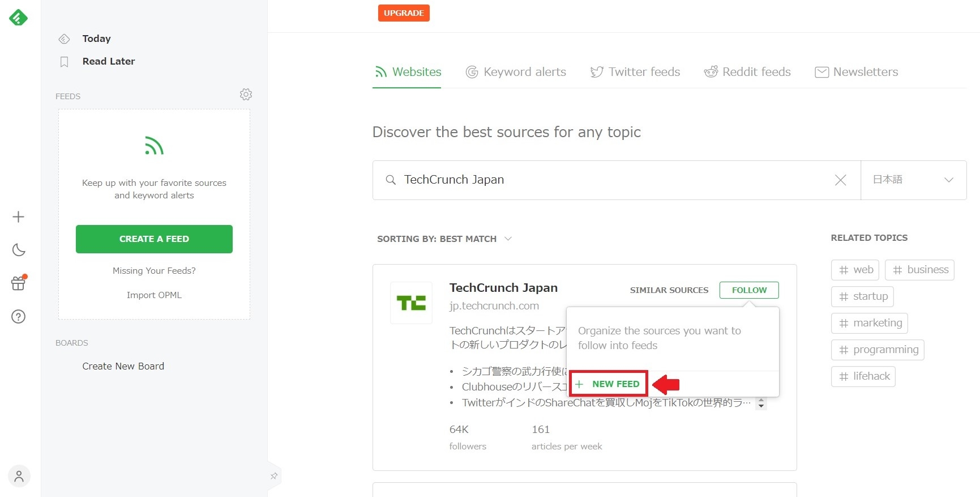This screenshot has width=980, height=497.
Task: Open help via the question mark icon
Action: point(19,317)
